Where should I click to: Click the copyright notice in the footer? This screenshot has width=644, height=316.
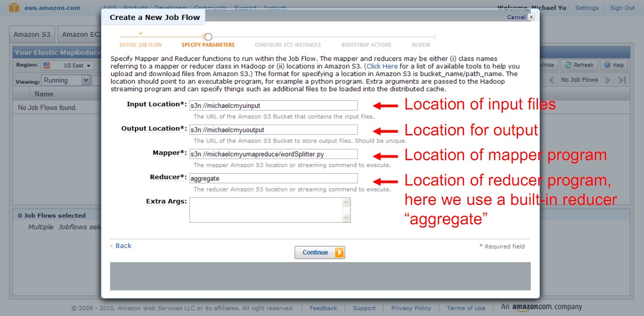coord(183,308)
